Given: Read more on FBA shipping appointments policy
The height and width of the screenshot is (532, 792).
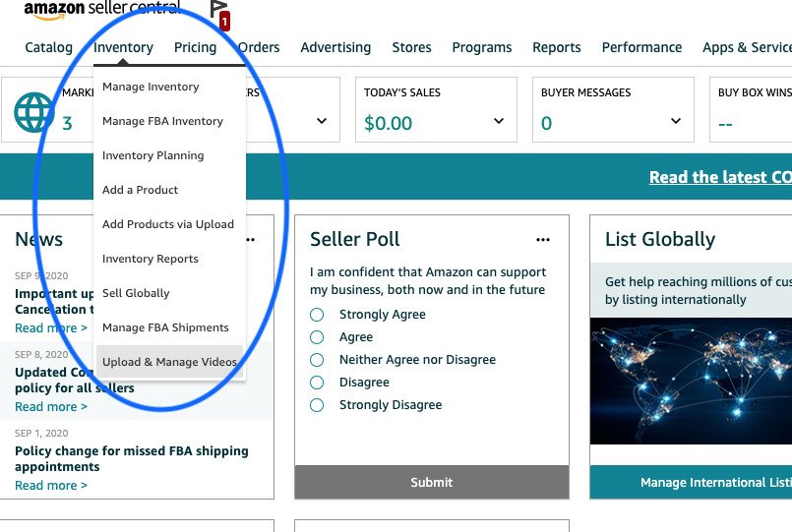Looking at the screenshot, I should (51, 485).
